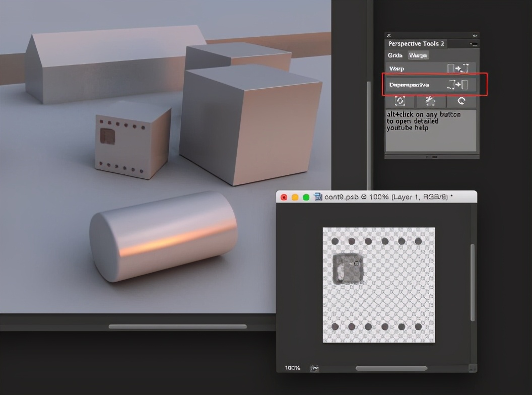Close cont9.psb window with red button
Viewport: 532px width, 395px height.
(284, 197)
